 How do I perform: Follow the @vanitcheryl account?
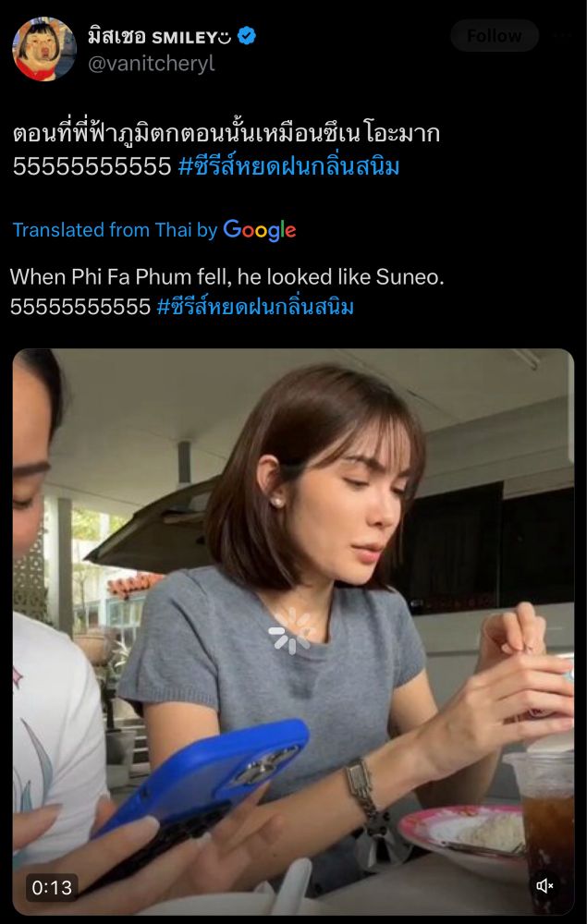(x=495, y=36)
